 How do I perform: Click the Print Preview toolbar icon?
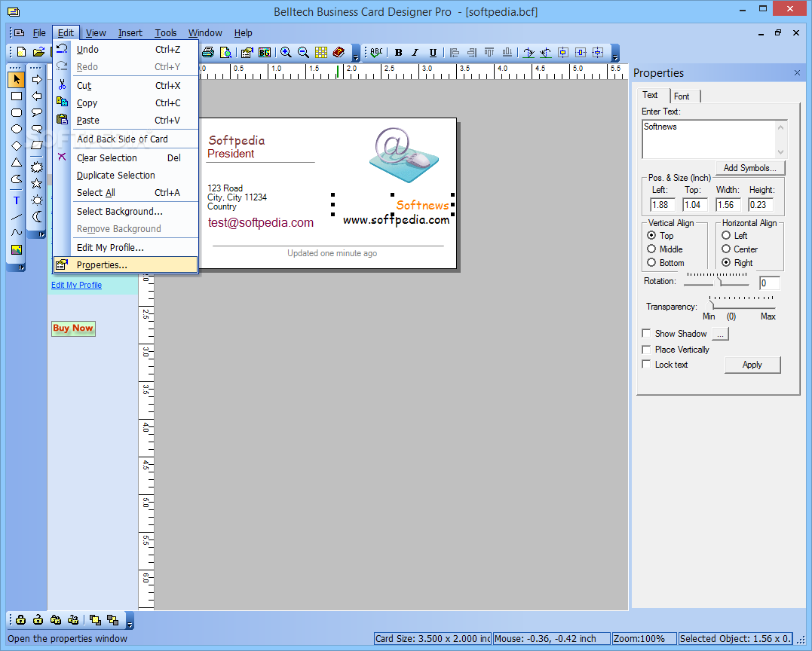pyautogui.click(x=225, y=52)
